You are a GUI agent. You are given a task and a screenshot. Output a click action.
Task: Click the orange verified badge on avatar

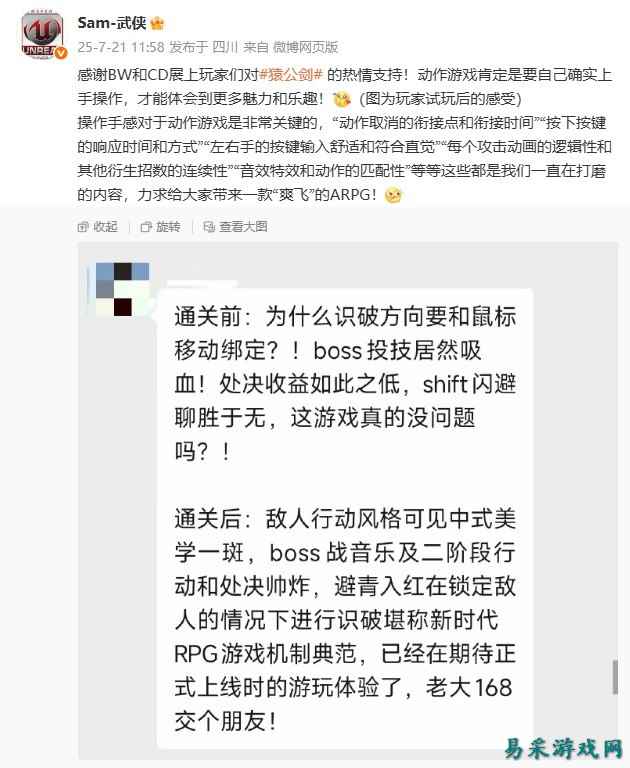pyautogui.click(x=60, y=53)
